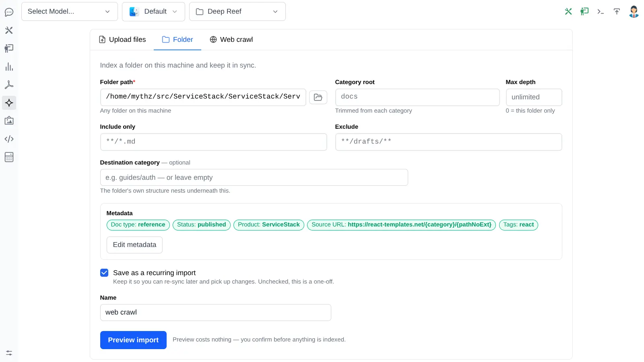The width and height of the screenshot is (644, 362).
Task: Expand the Select Model dropdown
Action: pyautogui.click(x=70, y=12)
